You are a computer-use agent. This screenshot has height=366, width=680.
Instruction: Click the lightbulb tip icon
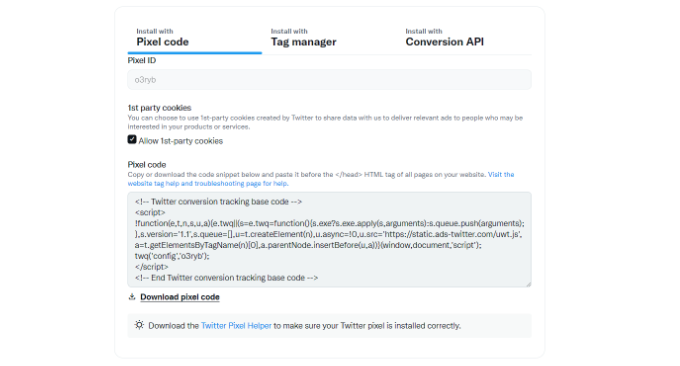tap(139, 325)
